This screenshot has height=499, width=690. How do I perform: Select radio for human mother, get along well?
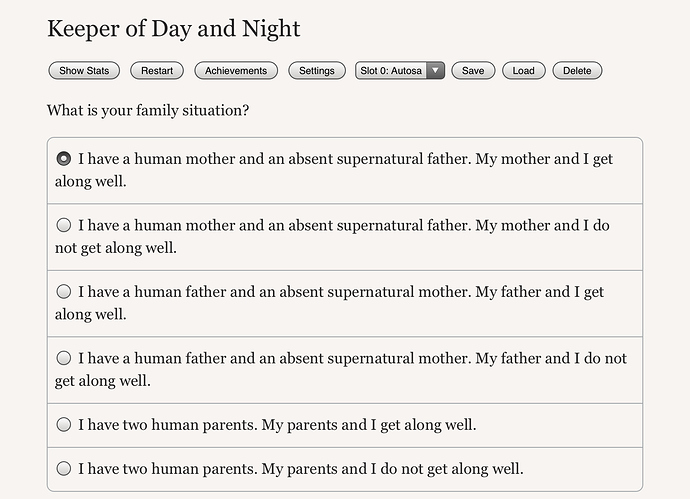coord(64,159)
